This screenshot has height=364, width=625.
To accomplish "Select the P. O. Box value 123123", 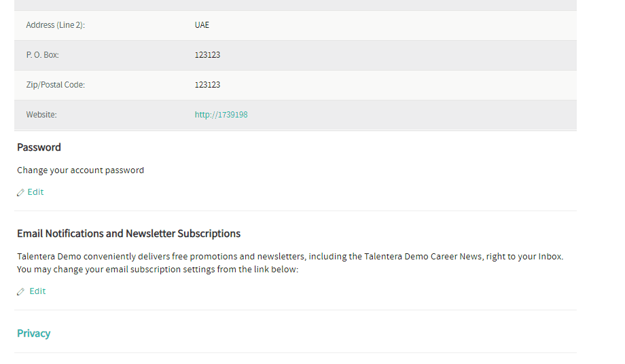I will (x=207, y=55).
